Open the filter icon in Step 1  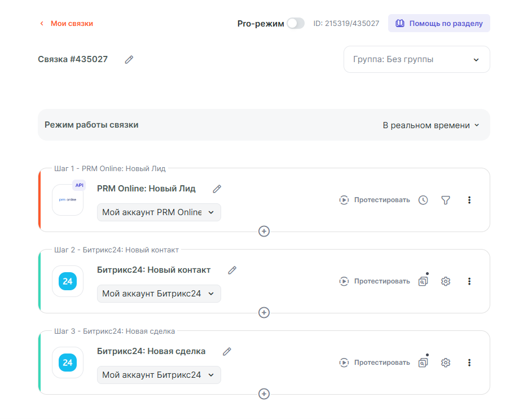coord(446,200)
